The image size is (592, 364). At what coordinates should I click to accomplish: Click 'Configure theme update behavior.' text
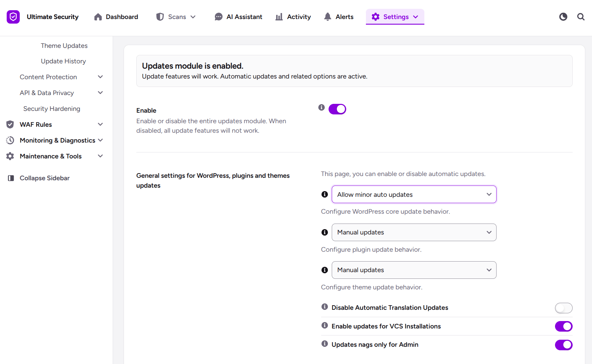372,287
